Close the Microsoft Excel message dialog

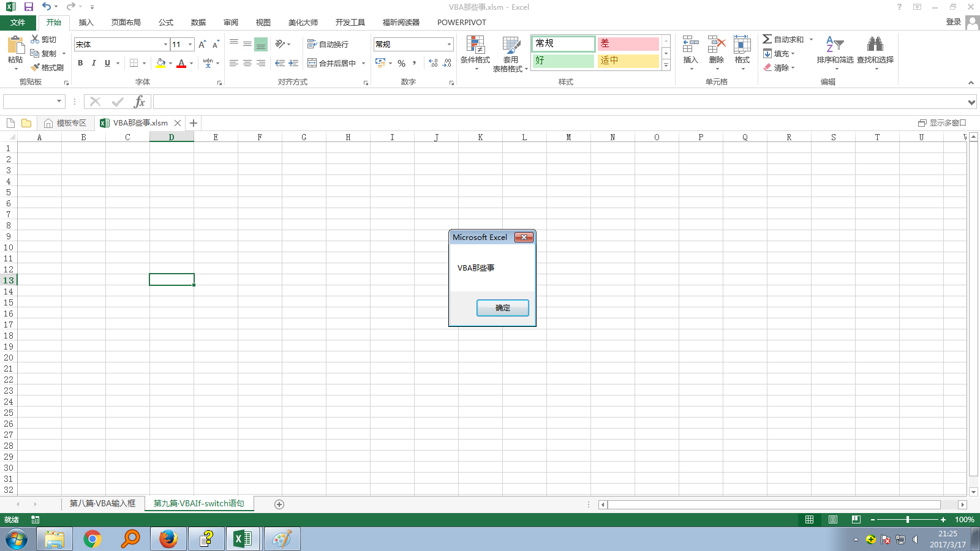[x=524, y=238]
